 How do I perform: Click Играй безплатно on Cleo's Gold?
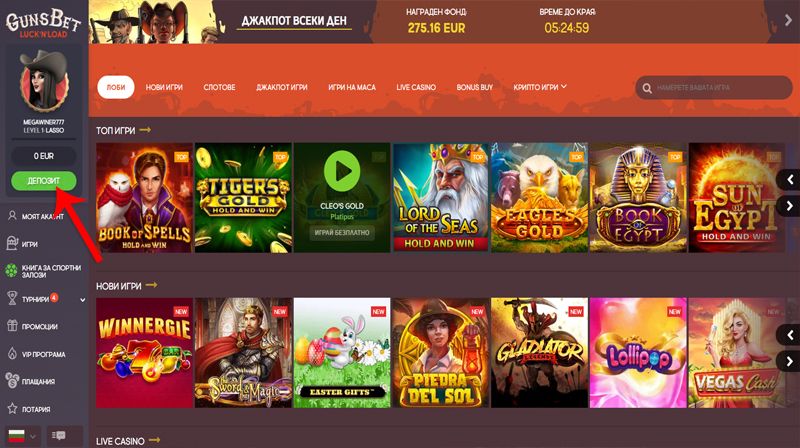tap(342, 232)
